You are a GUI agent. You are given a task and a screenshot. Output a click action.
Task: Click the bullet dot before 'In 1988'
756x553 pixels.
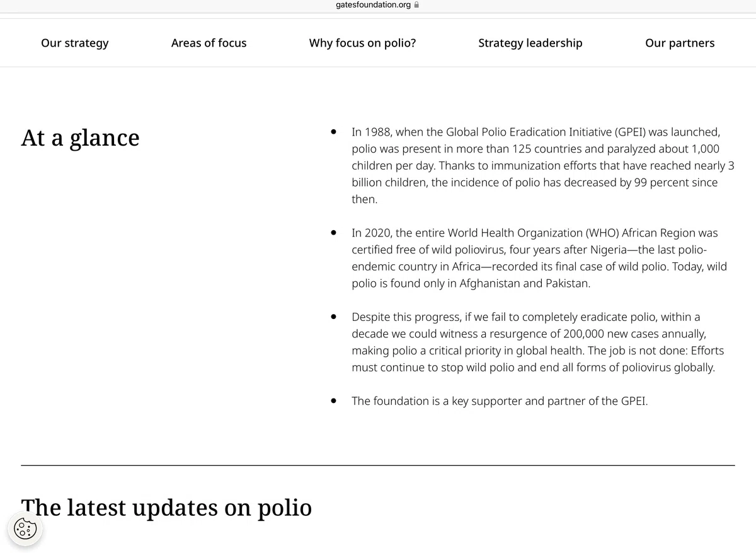pyautogui.click(x=333, y=132)
